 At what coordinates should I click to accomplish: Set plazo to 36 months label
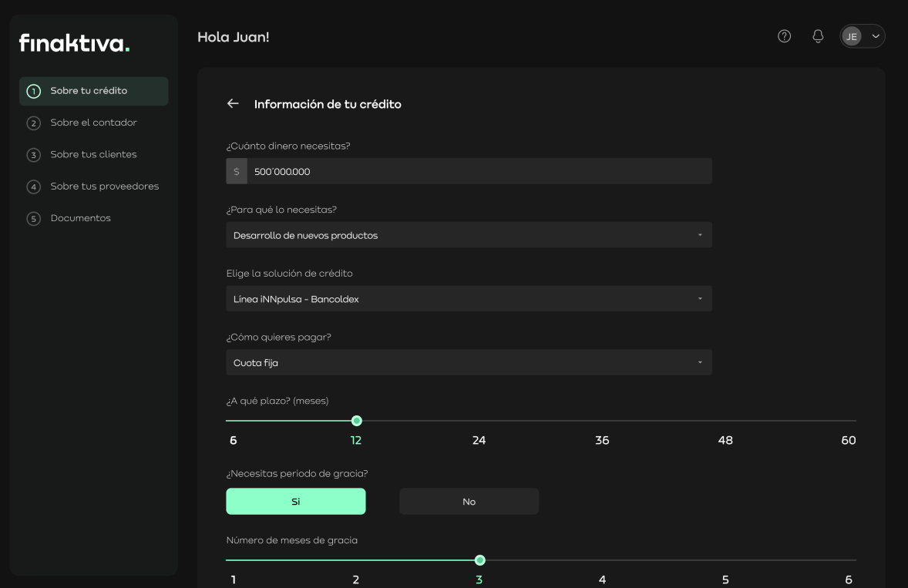[602, 440]
